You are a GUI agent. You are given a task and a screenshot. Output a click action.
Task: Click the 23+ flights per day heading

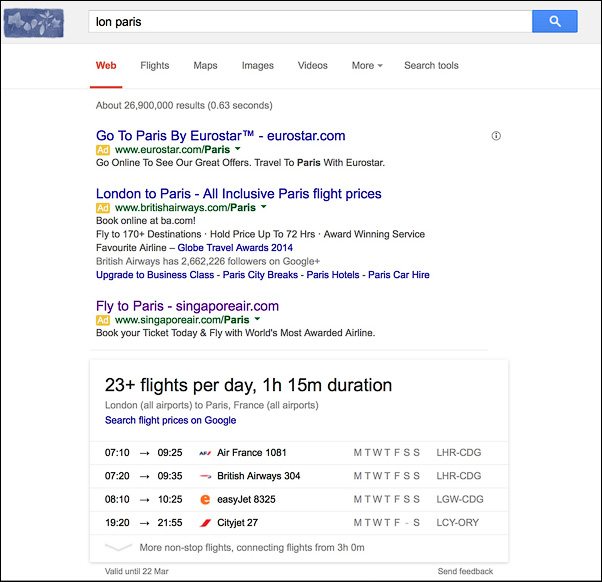(x=248, y=385)
